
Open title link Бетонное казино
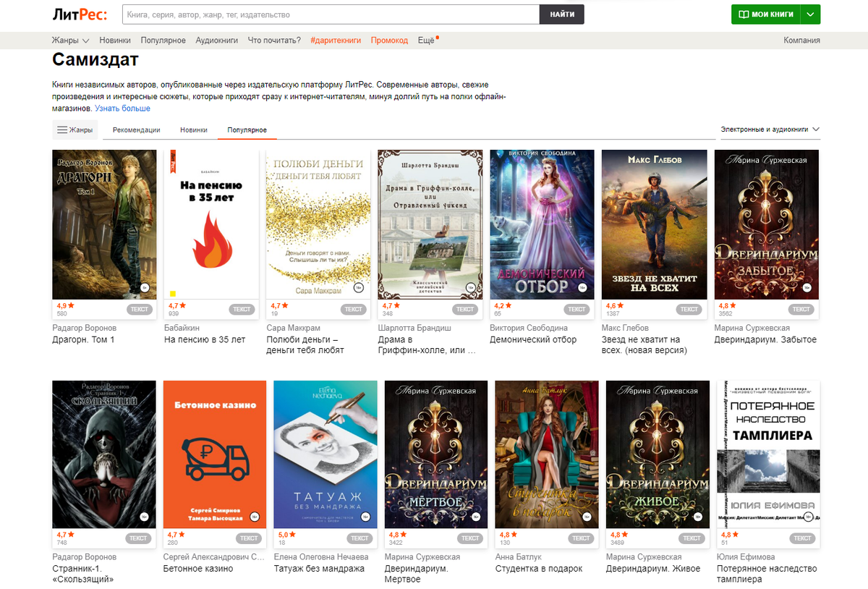198,569
